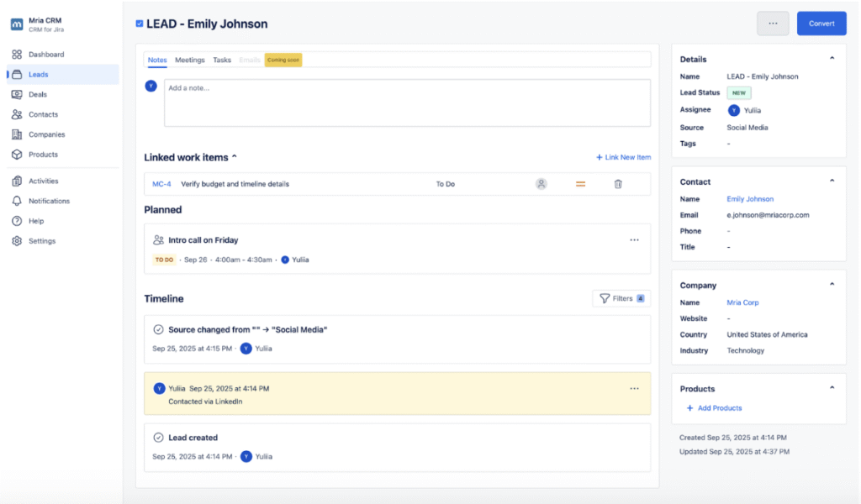The image size is (861, 504).
Task: Click the Contacted via LinkedIn note text
Action: pos(205,402)
